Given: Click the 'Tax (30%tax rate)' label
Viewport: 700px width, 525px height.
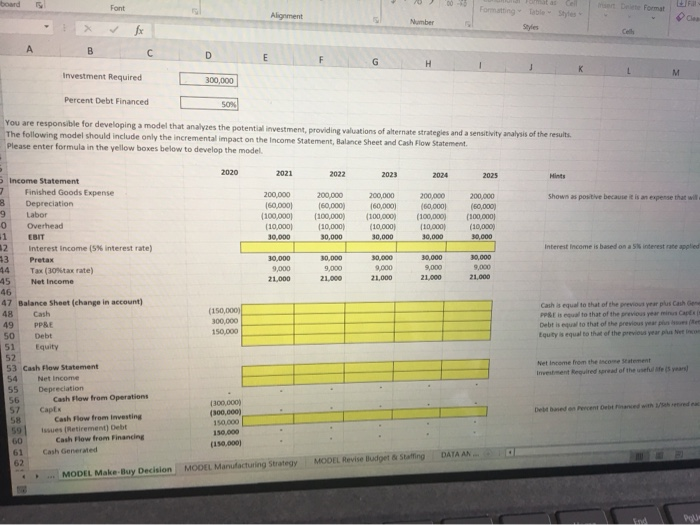Looking at the screenshot, I should (x=62, y=271).
